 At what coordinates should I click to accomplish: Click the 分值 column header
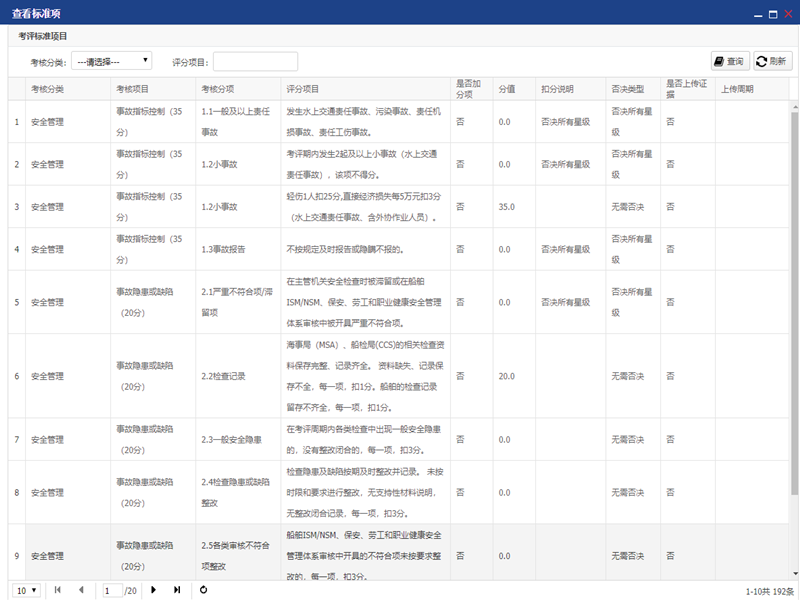pyautogui.click(x=507, y=89)
